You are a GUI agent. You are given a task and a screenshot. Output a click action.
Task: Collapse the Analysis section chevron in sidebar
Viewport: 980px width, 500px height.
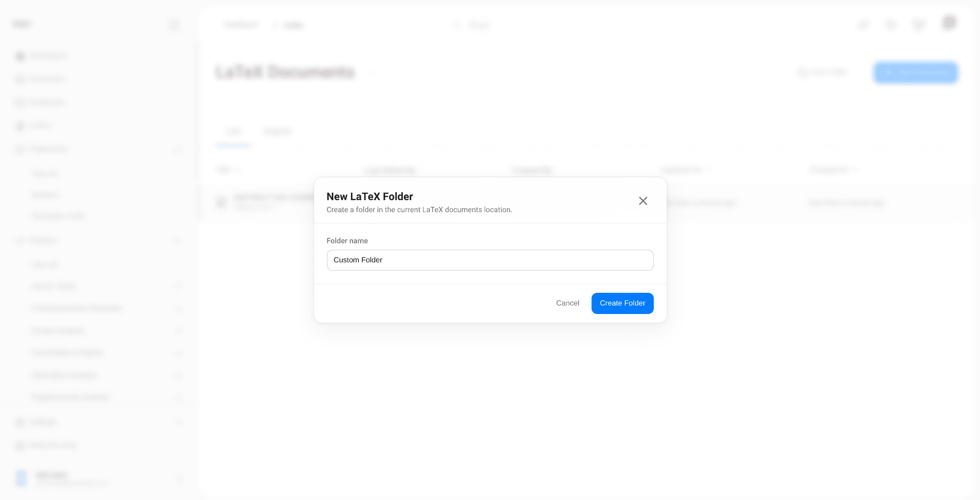pos(178,241)
